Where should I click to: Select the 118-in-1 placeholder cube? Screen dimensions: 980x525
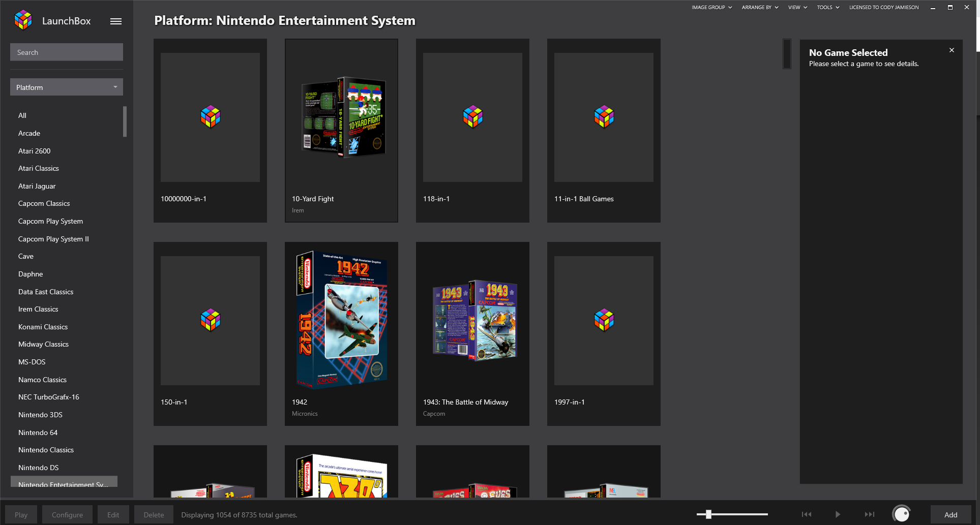click(x=472, y=117)
